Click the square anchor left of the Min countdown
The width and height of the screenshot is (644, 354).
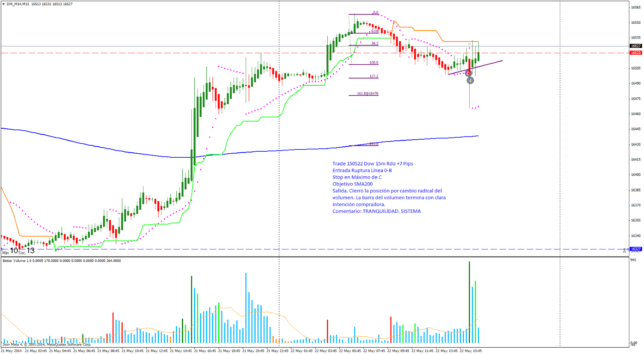point(2,249)
